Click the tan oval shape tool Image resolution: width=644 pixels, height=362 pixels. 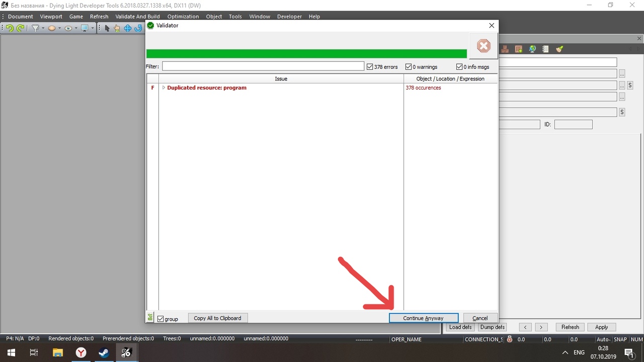(51, 28)
